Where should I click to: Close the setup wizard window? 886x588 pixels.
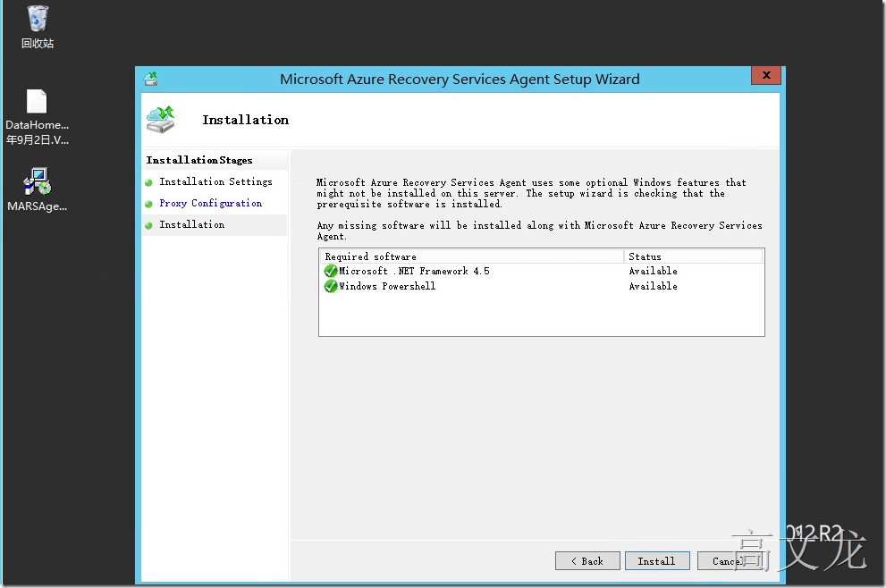tap(766, 75)
